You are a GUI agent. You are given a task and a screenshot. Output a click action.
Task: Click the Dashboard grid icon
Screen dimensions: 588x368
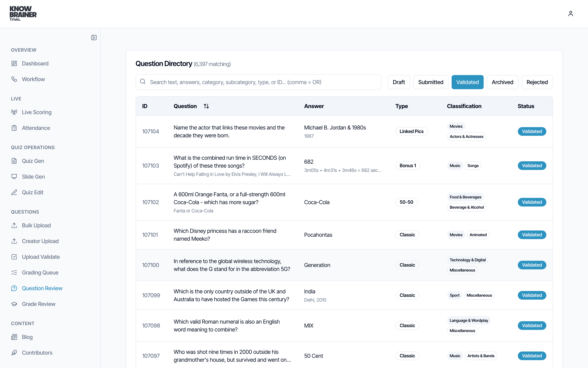point(14,63)
